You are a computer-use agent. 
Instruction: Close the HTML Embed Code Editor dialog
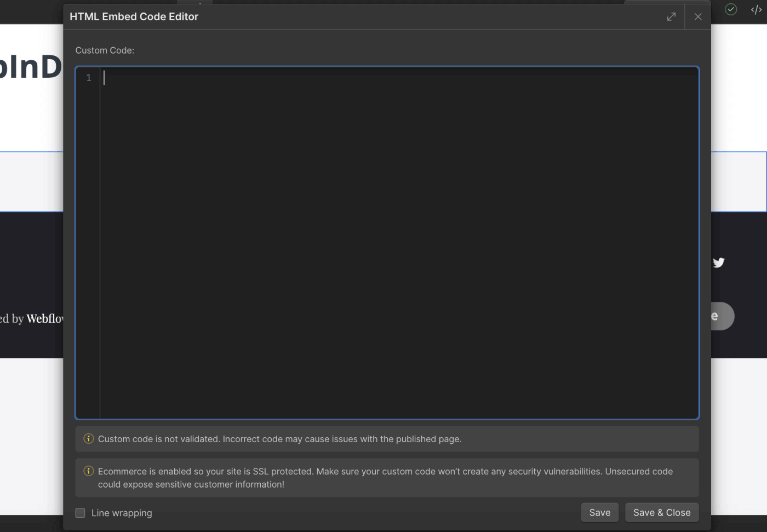(698, 17)
